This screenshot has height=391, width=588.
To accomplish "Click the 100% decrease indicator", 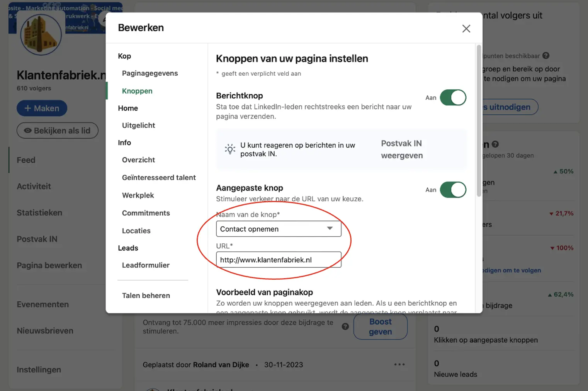I will [562, 248].
